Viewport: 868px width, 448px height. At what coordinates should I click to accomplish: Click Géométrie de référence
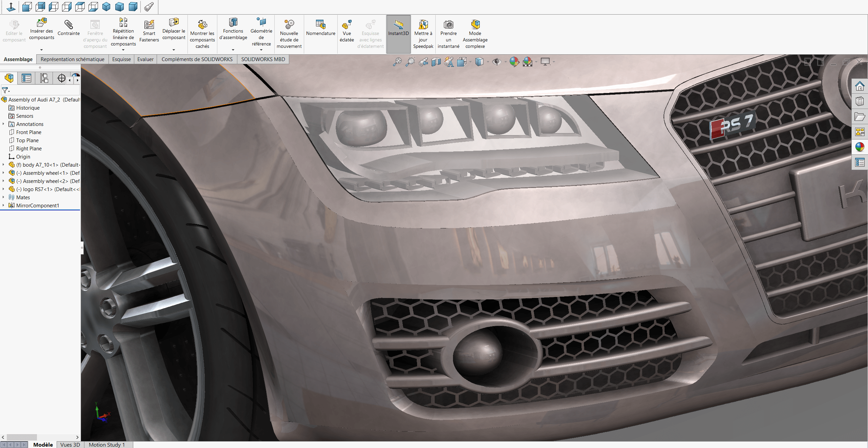click(x=261, y=32)
